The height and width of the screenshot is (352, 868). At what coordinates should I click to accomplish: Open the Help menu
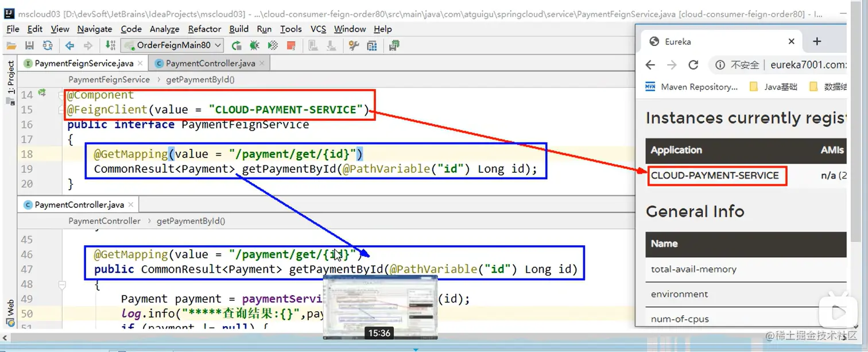tap(382, 29)
